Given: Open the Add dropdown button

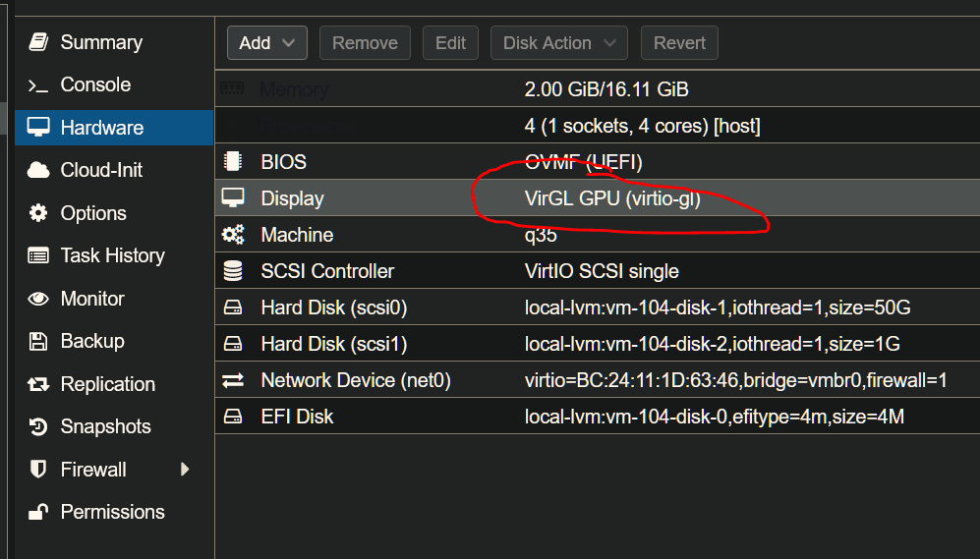Looking at the screenshot, I should [266, 43].
